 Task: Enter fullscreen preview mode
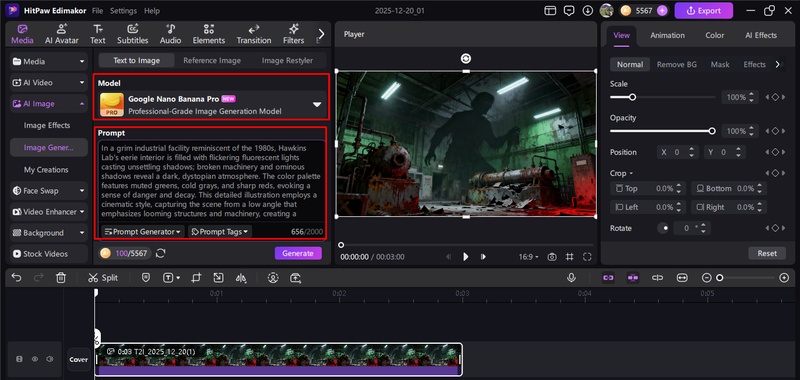[x=587, y=257]
